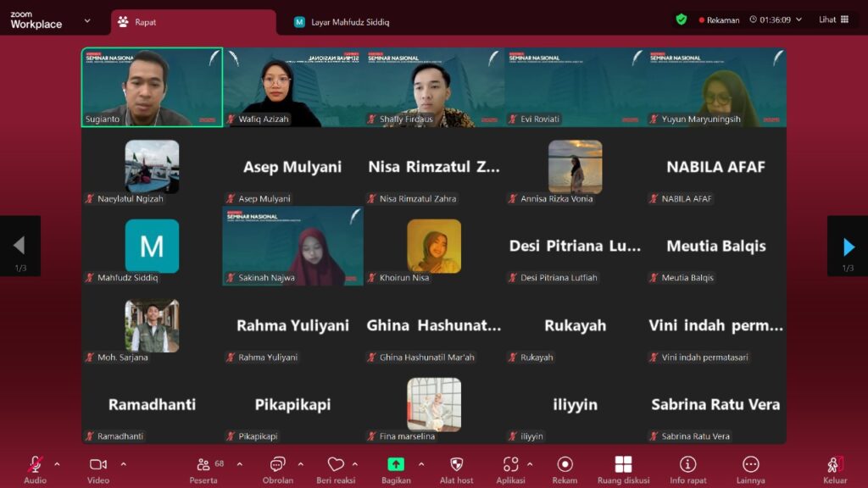Select Sakinah Najwa's video tile

tap(293, 246)
